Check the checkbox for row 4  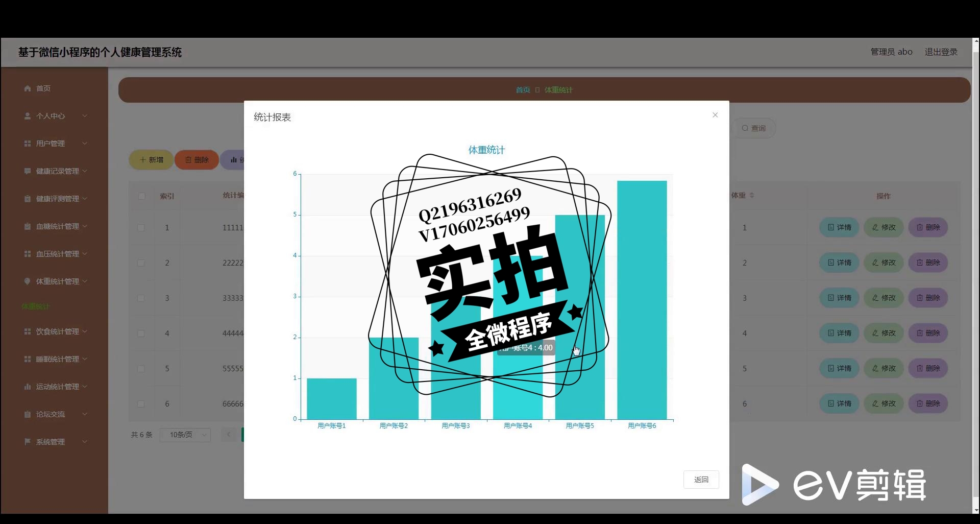[x=141, y=334]
